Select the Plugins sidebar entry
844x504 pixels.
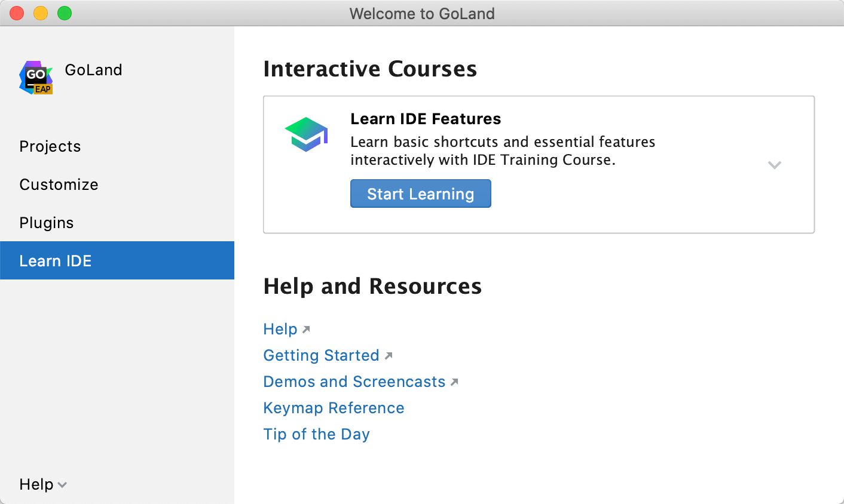coord(47,222)
